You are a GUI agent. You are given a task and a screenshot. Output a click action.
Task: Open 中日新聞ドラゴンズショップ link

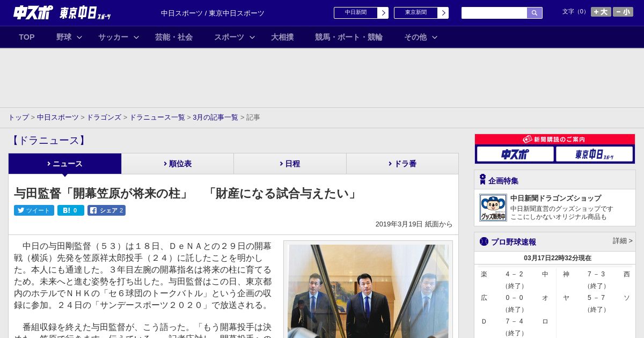[x=555, y=199]
